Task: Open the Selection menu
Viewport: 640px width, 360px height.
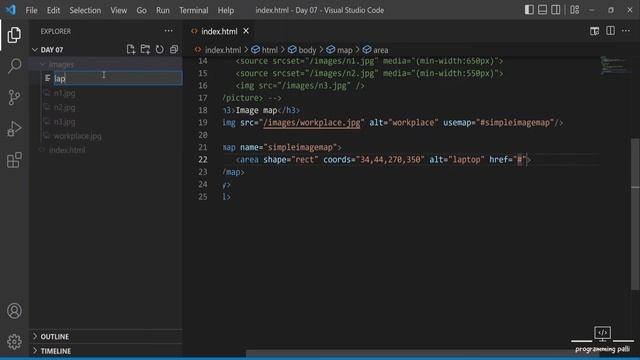Action: (x=85, y=10)
